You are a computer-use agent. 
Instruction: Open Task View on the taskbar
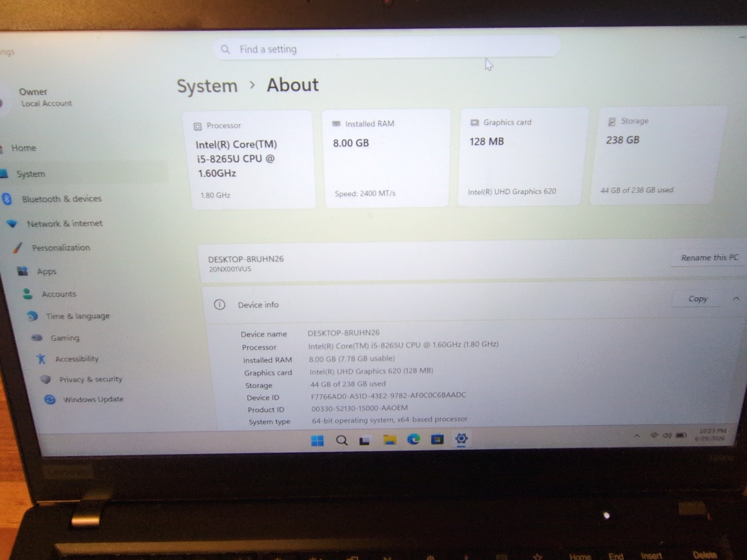point(365,440)
